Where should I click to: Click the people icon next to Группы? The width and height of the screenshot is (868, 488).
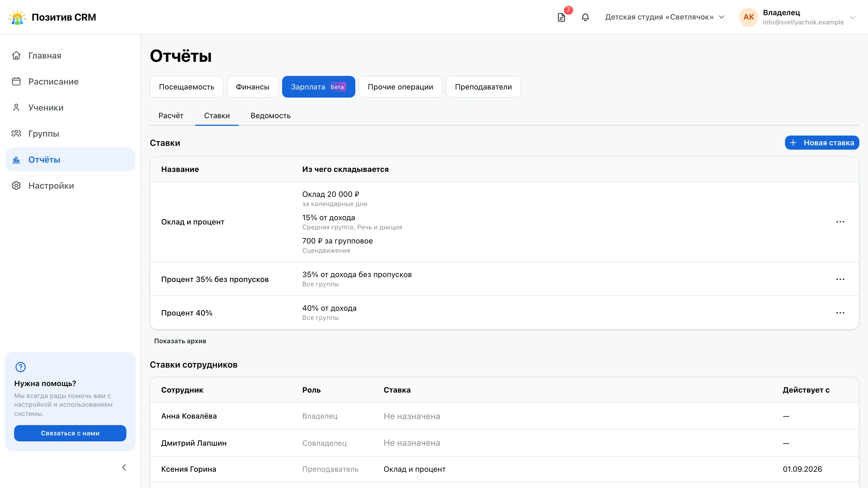click(x=16, y=134)
